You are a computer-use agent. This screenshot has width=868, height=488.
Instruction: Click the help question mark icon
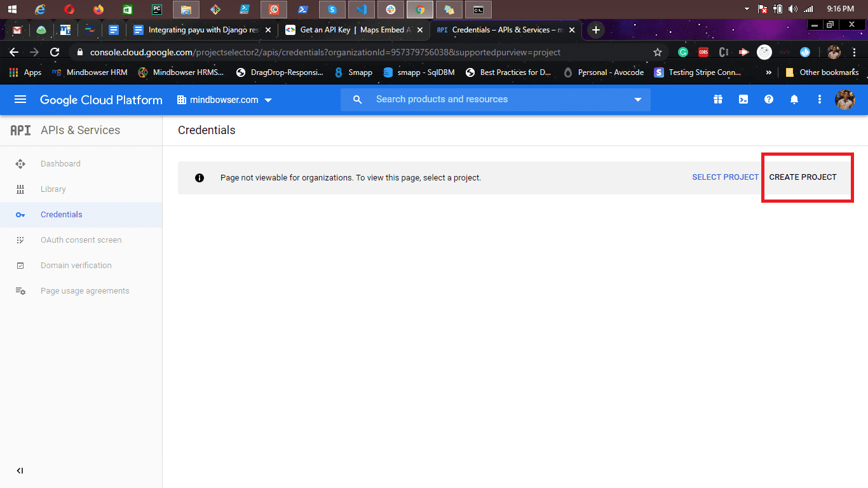point(769,100)
